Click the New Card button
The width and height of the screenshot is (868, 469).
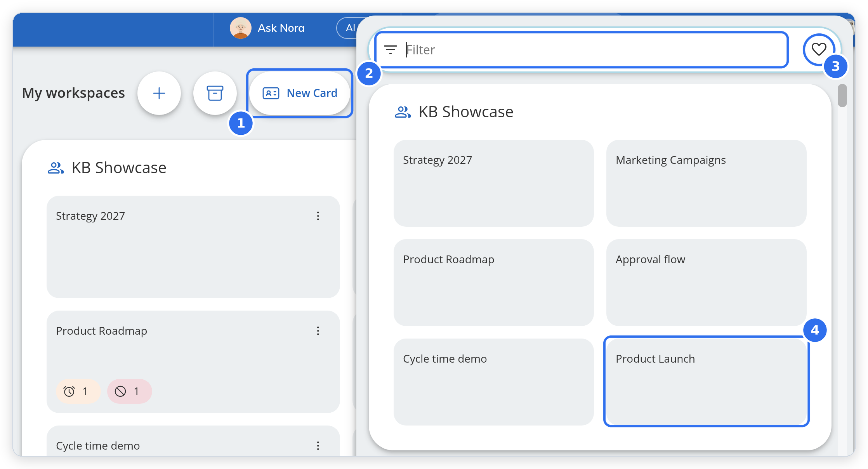tap(300, 93)
